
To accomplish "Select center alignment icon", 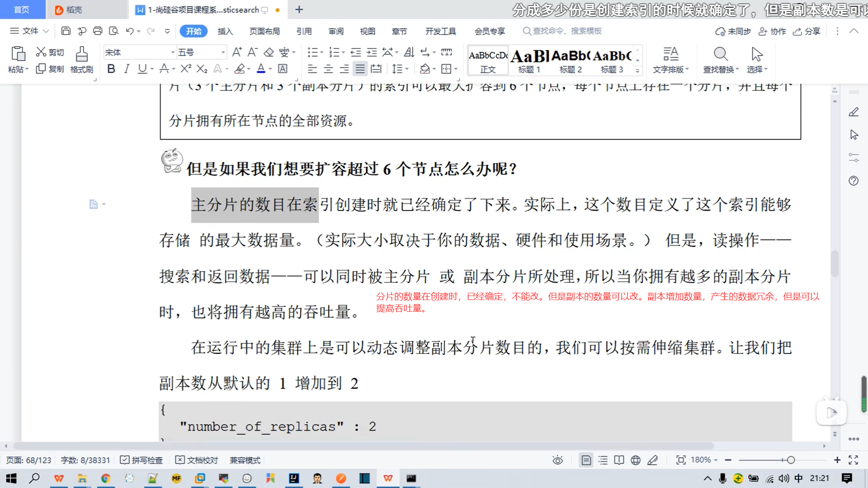I will tap(329, 69).
